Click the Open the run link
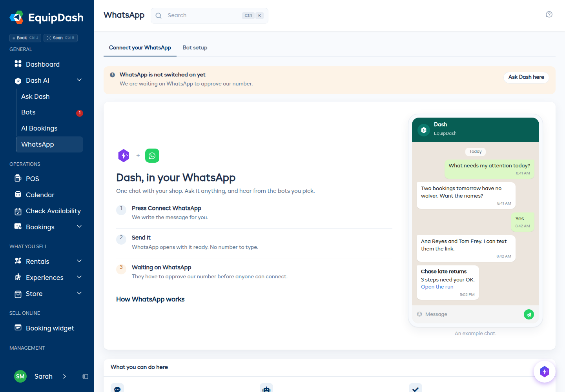565x392 pixels. pyautogui.click(x=437, y=287)
